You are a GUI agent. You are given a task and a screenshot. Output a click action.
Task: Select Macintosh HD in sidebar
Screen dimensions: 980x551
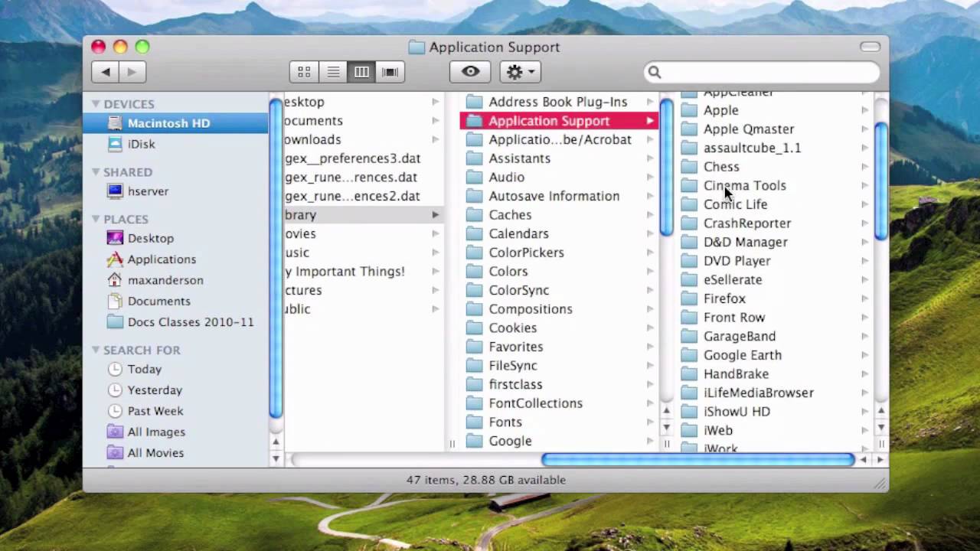tap(175, 122)
